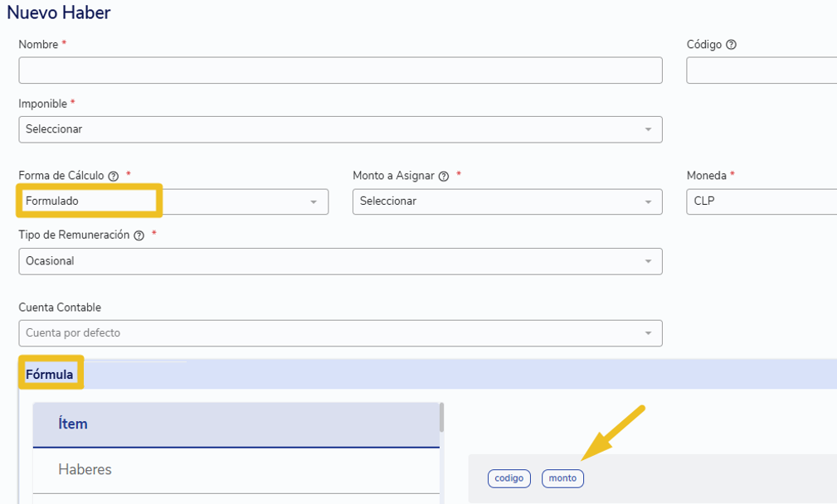Open the Imponible dropdown arrow
Screen dimensions: 837x504
pos(648,129)
